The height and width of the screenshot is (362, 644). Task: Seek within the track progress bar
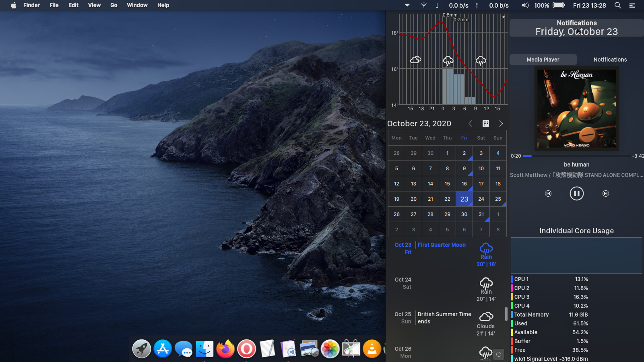pos(576,156)
